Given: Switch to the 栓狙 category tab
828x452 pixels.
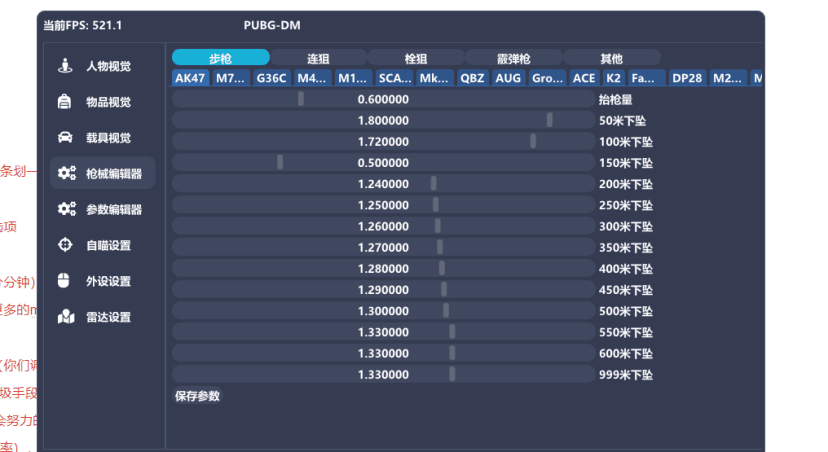Looking at the screenshot, I should click(416, 58).
